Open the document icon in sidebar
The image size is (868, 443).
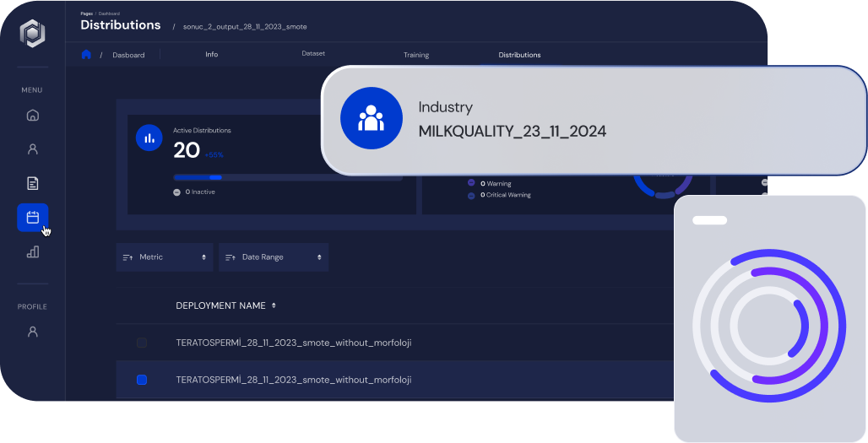(33, 183)
